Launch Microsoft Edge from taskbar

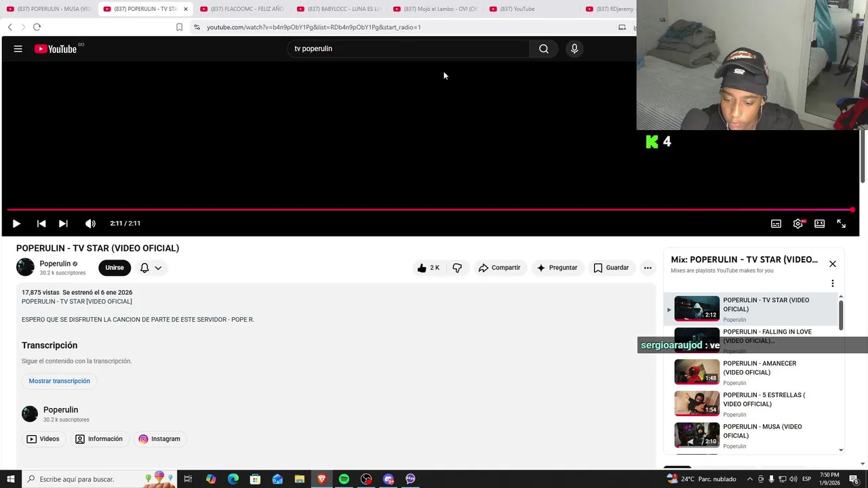coord(233,479)
